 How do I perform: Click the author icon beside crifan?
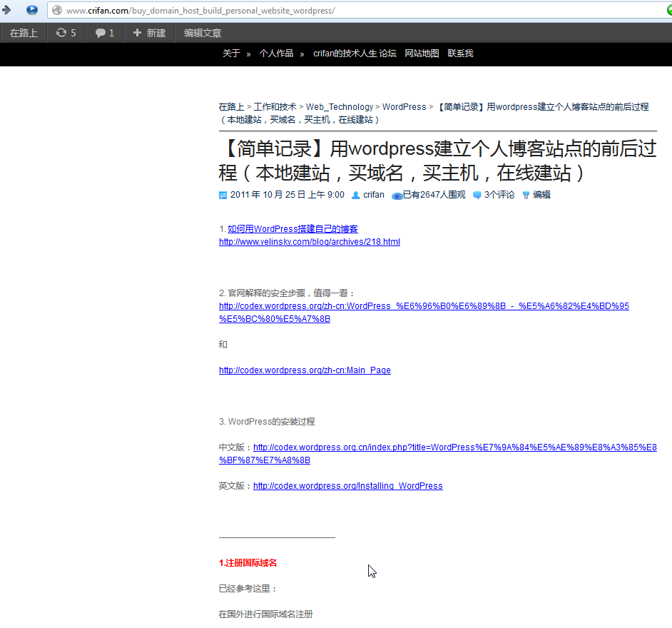(356, 195)
